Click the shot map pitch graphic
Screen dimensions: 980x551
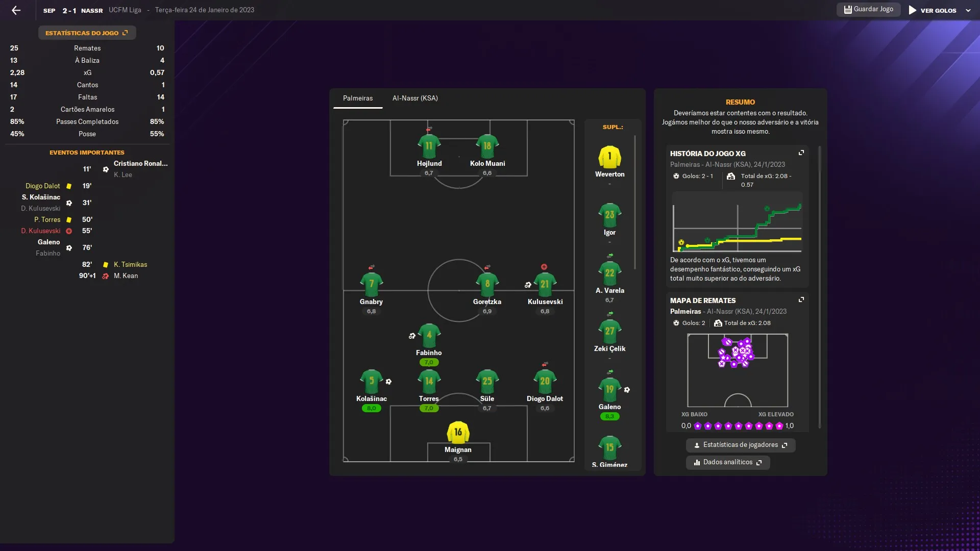pyautogui.click(x=738, y=370)
